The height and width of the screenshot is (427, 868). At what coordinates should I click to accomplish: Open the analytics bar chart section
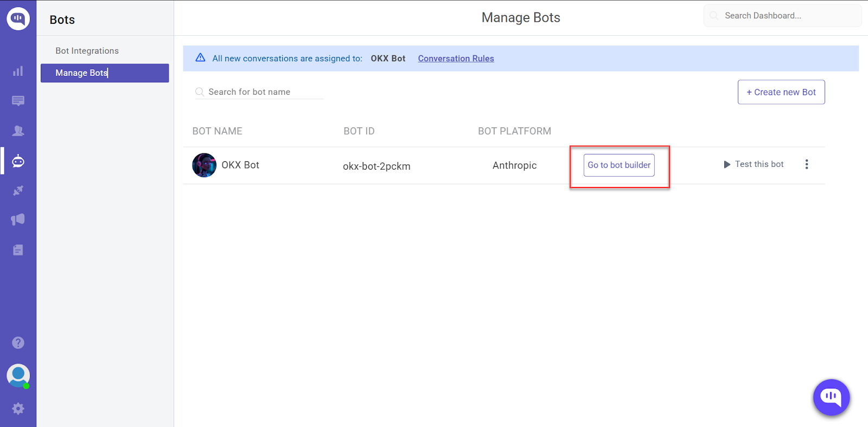point(18,71)
